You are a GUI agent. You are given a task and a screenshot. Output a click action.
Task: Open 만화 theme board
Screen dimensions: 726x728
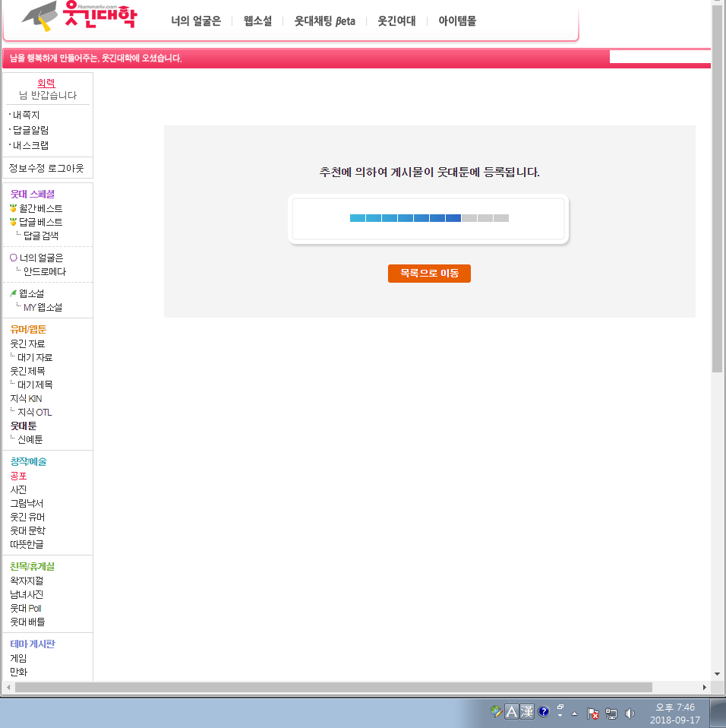(x=18, y=672)
